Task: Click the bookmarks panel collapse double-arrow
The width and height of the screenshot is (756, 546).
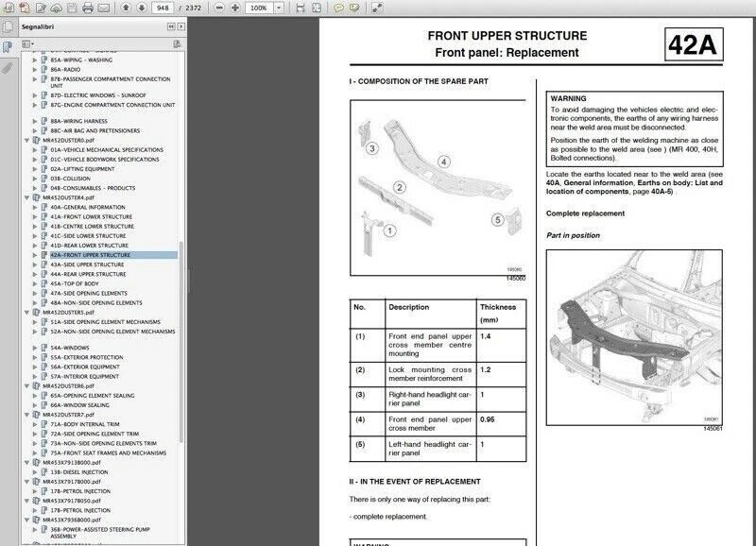Action: coord(172,27)
